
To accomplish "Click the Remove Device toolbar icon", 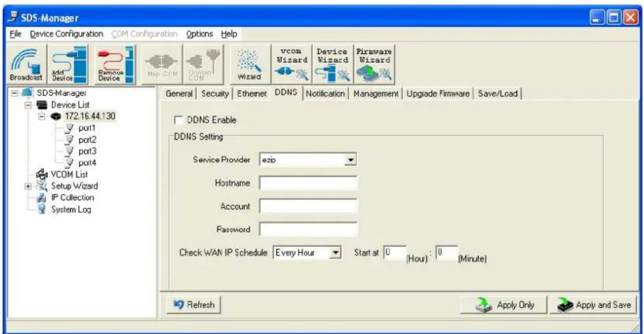I will tap(115, 64).
